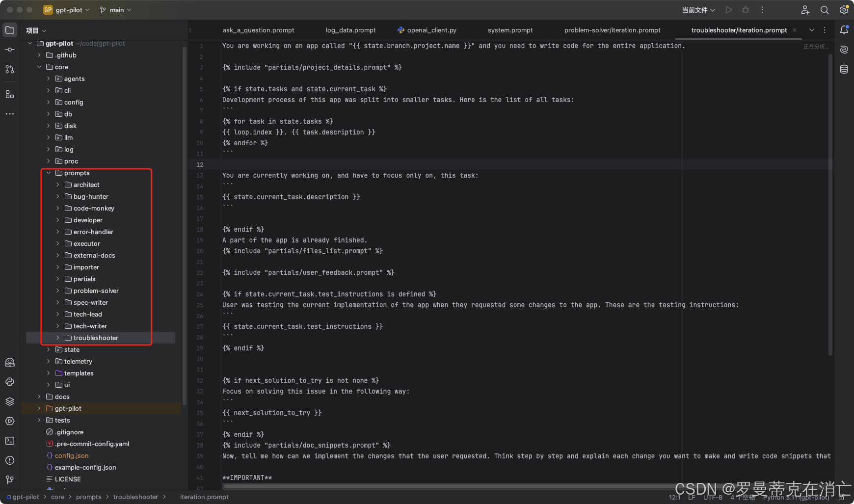Image resolution: width=854 pixels, height=504 pixels.
Task: Expand the .github folder
Action: pyautogui.click(x=39, y=55)
